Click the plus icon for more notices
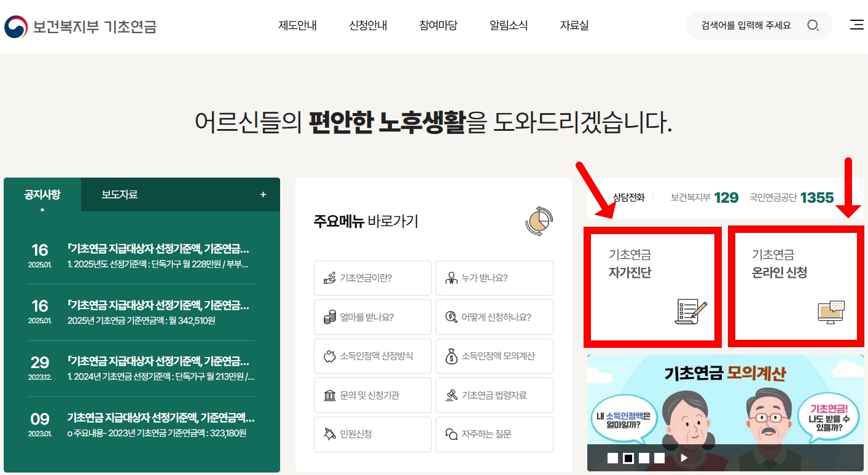The width and height of the screenshot is (868, 475). pos(263,195)
